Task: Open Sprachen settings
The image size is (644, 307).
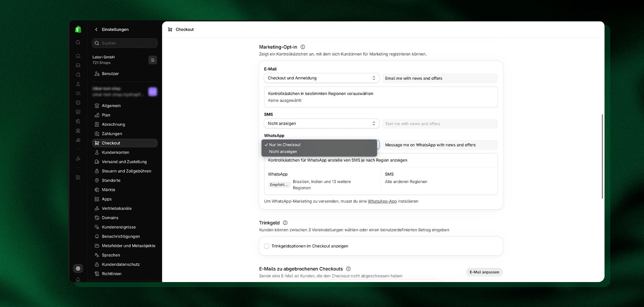Action: click(125, 255)
